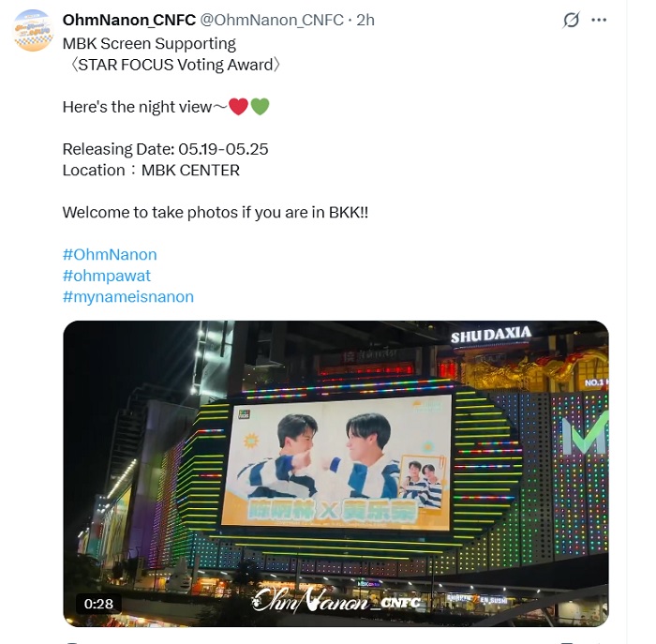The image size is (656, 644).
Task: Select the #mynameisnanon hashtag
Action: (128, 296)
